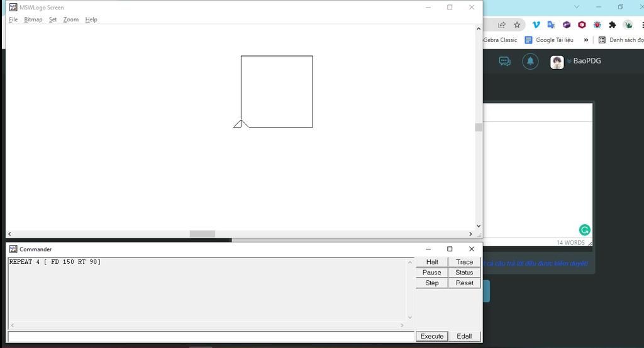Open the File menu in MSWLogo
Image resolution: width=644 pixels, height=348 pixels.
click(x=13, y=19)
